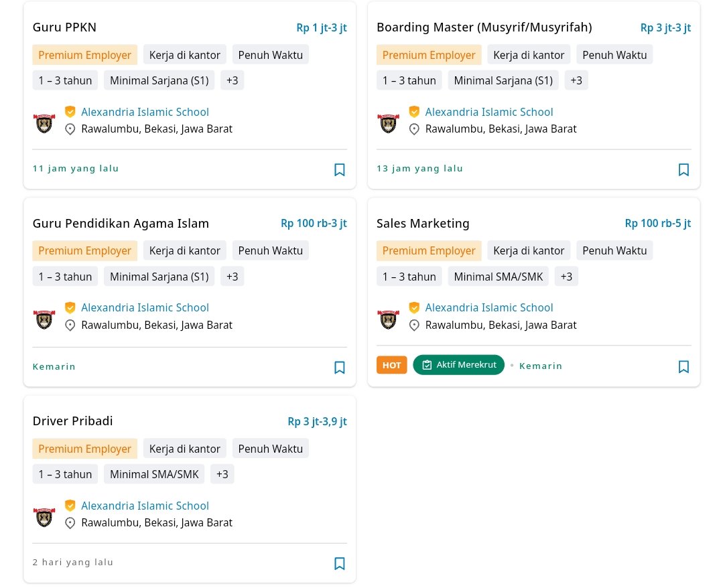Bookmark the Sales Marketing job listing

pyautogui.click(x=683, y=366)
